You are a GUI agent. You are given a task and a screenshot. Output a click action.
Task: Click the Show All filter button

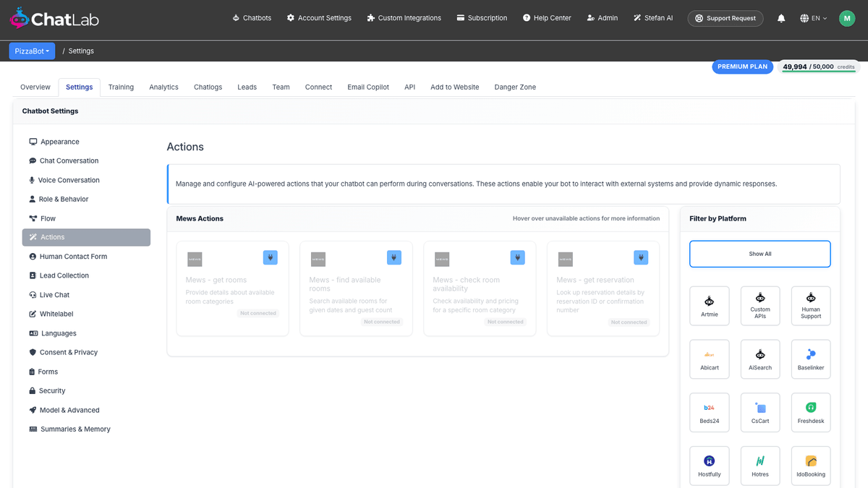coord(760,254)
